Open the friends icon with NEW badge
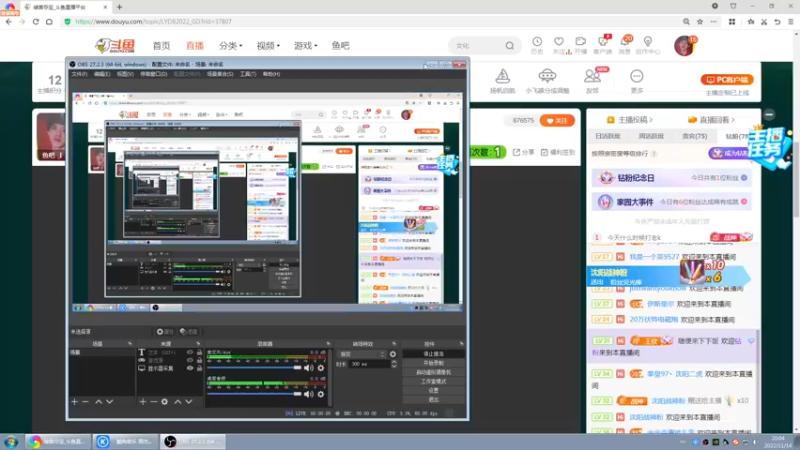The image size is (800, 450). tap(592, 77)
